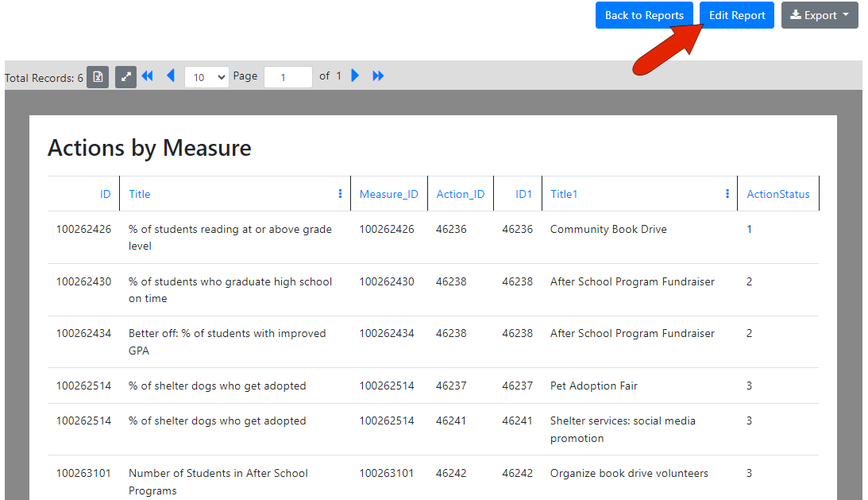Click the Excel export icon button
868x500 pixels.
[x=98, y=76]
